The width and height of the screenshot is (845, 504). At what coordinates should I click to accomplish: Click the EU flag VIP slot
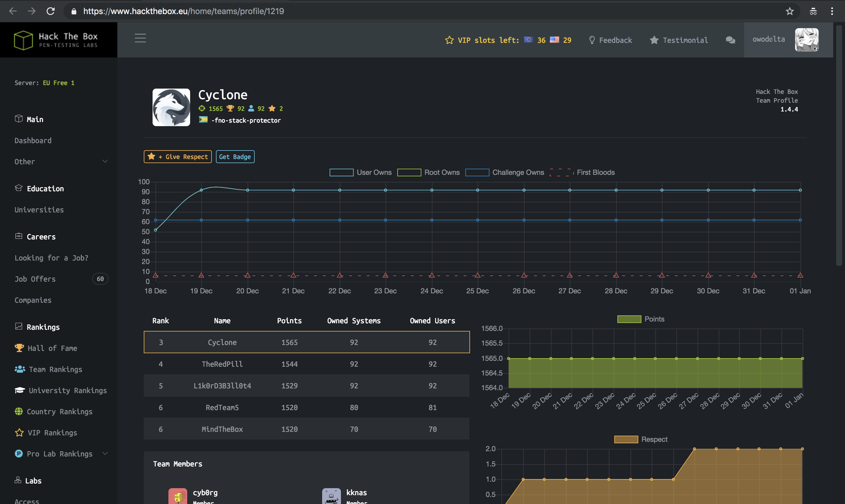coord(528,40)
